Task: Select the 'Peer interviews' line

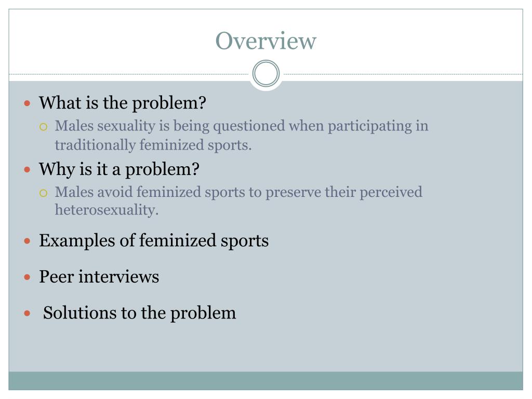Action: [x=99, y=276]
